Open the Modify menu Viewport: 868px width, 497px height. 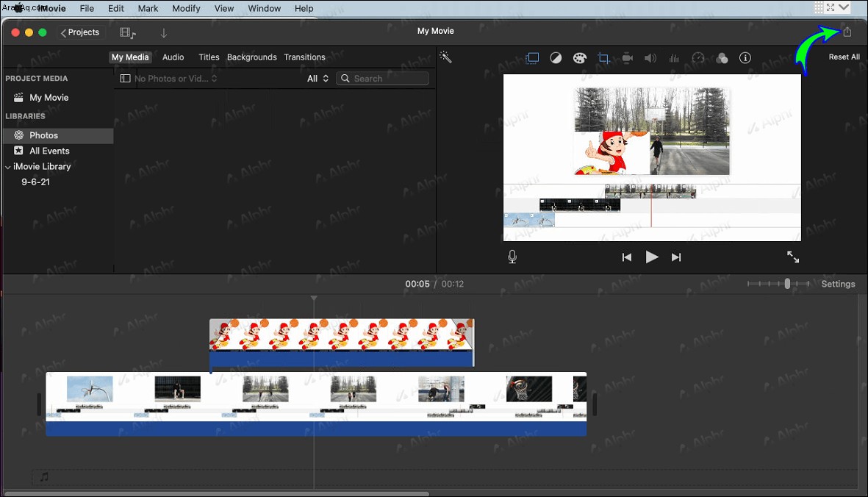tap(186, 8)
